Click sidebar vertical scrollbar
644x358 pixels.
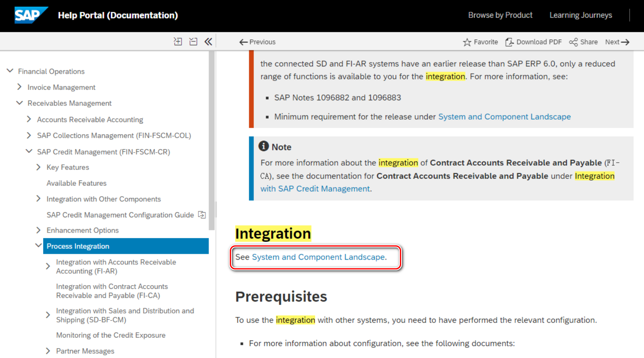pyautogui.click(x=212, y=140)
